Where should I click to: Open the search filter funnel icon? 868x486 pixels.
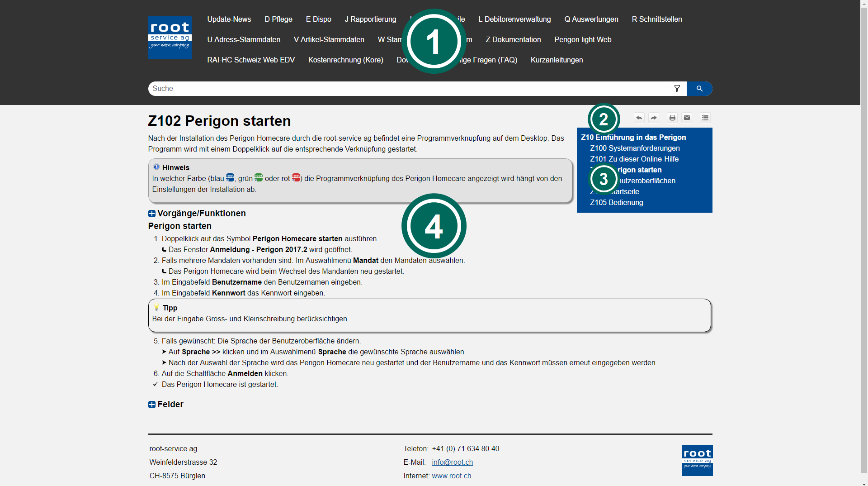tap(677, 89)
